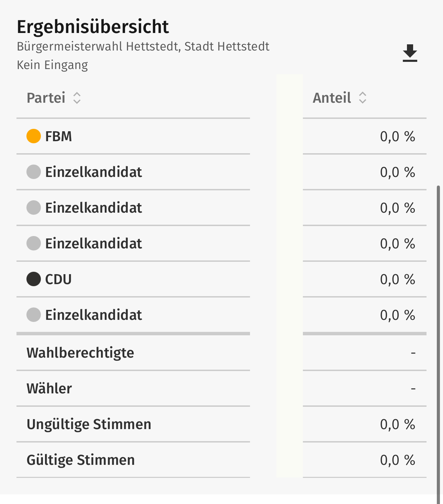Image resolution: width=443 pixels, height=504 pixels.
Task: Click the black CDU party dot
Action: click(x=34, y=279)
